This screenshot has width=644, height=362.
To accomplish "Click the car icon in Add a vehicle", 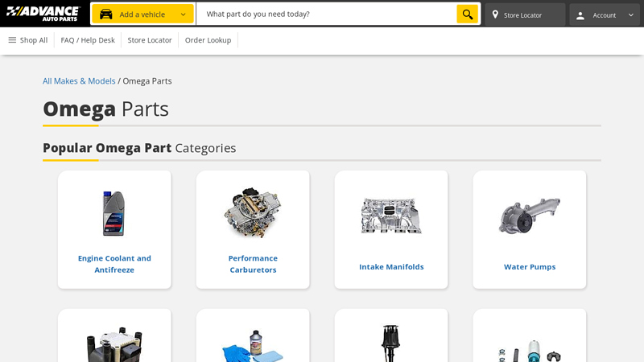I will 106,14.
